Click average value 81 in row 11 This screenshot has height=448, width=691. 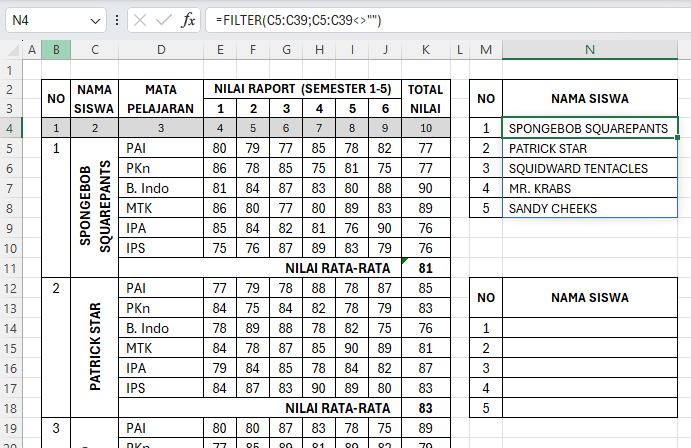(426, 268)
